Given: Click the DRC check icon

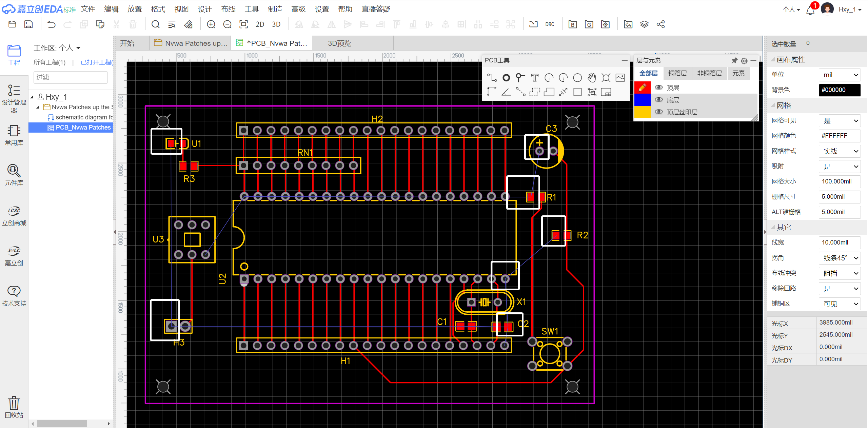Looking at the screenshot, I should coord(550,24).
